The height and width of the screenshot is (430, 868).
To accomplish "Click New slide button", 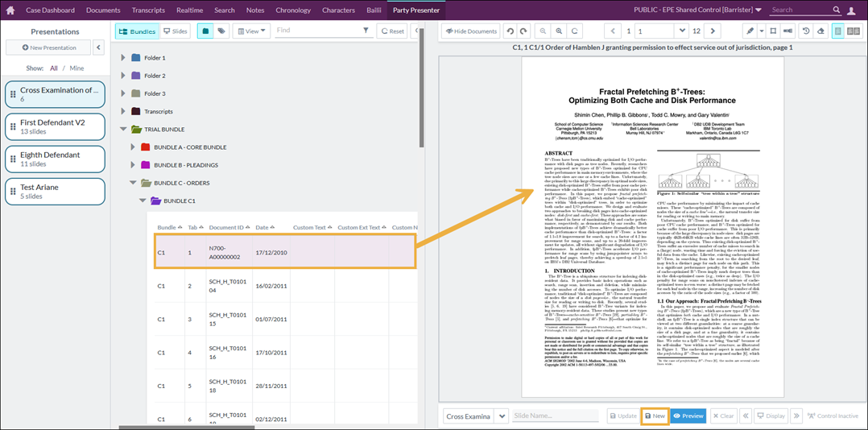I will [655, 416].
